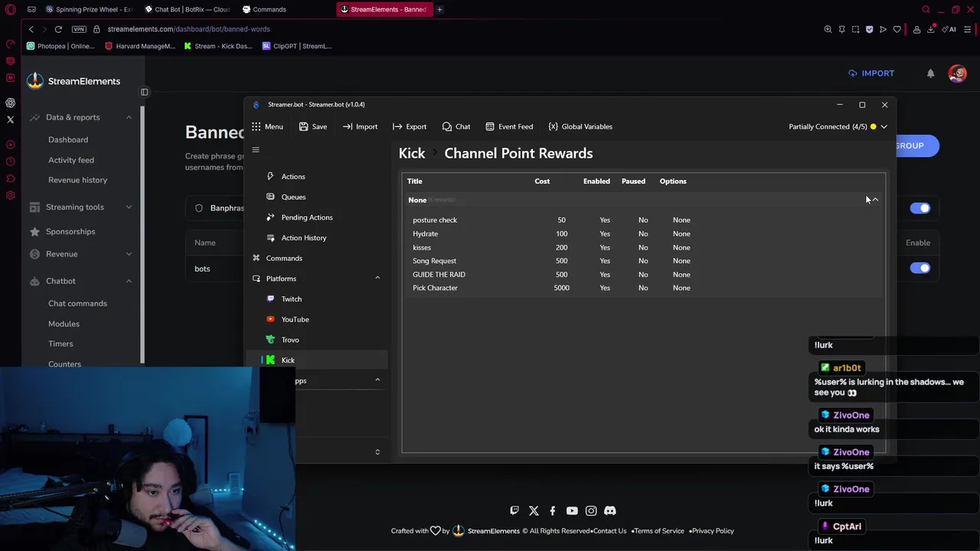Open the Stream - Kick Dashboard bookmark
Image resolution: width=980 pixels, height=551 pixels.
pyautogui.click(x=218, y=46)
